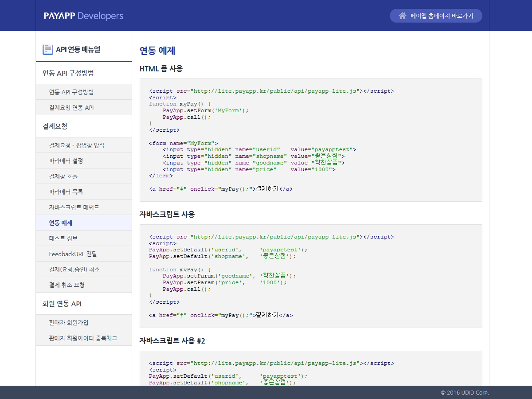Open 파라메터 목록 menu item
Viewport: 532px width, 399px height.
[84, 192]
